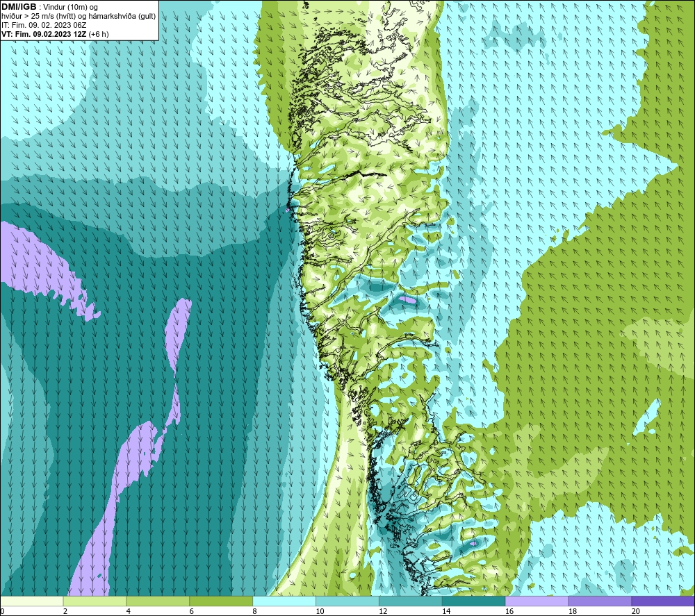Choose the cyan 10–12 m/s swatch
This screenshot has height=616, width=695.
pyautogui.click(x=347, y=601)
